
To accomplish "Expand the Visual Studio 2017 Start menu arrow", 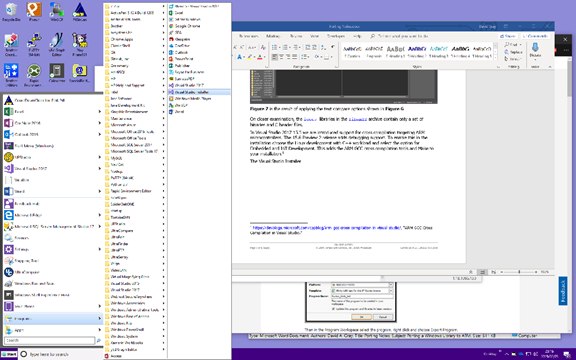I will point(99,169).
